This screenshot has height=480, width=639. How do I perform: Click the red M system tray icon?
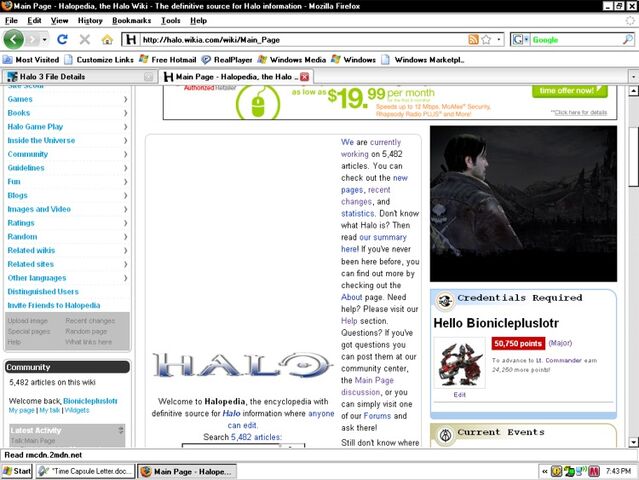point(594,471)
